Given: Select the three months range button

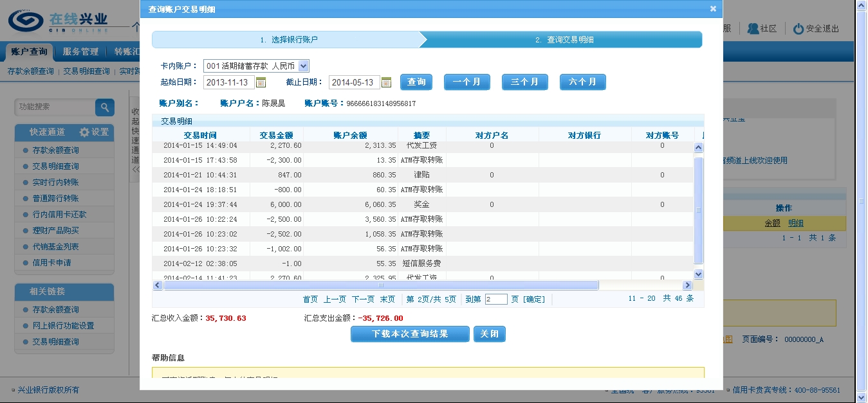Looking at the screenshot, I should coord(524,82).
